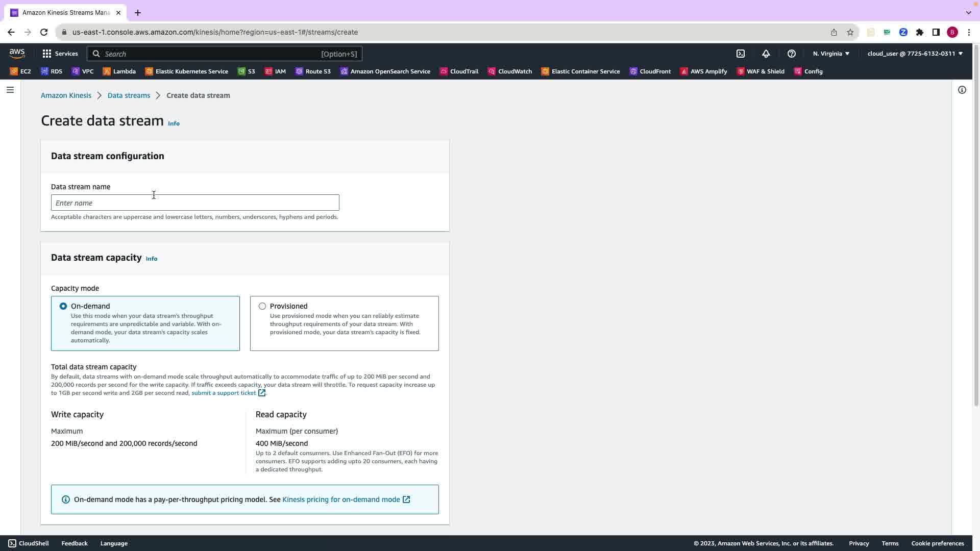Image resolution: width=980 pixels, height=551 pixels.
Task: Click the help question mark icon
Action: tap(791, 54)
